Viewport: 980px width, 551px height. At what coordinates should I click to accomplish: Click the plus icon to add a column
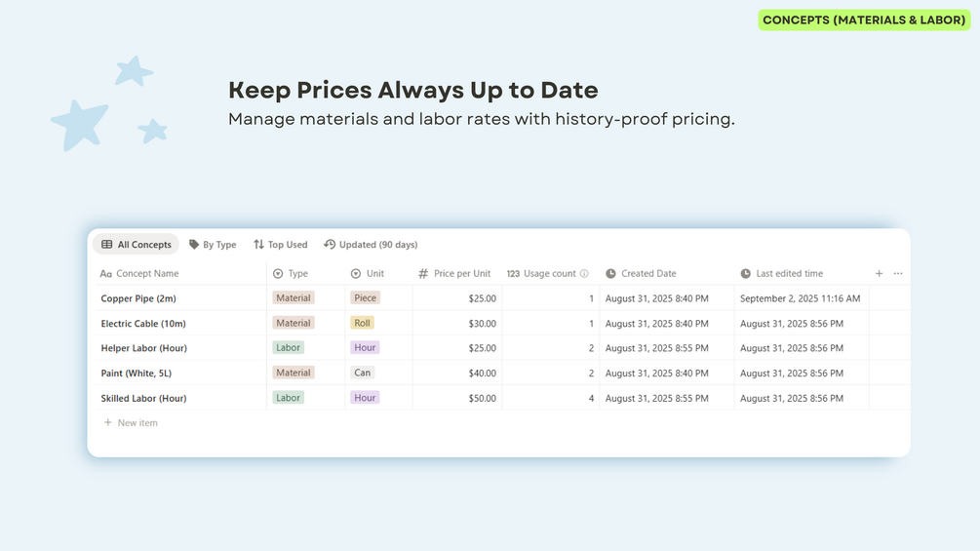pyautogui.click(x=879, y=274)
